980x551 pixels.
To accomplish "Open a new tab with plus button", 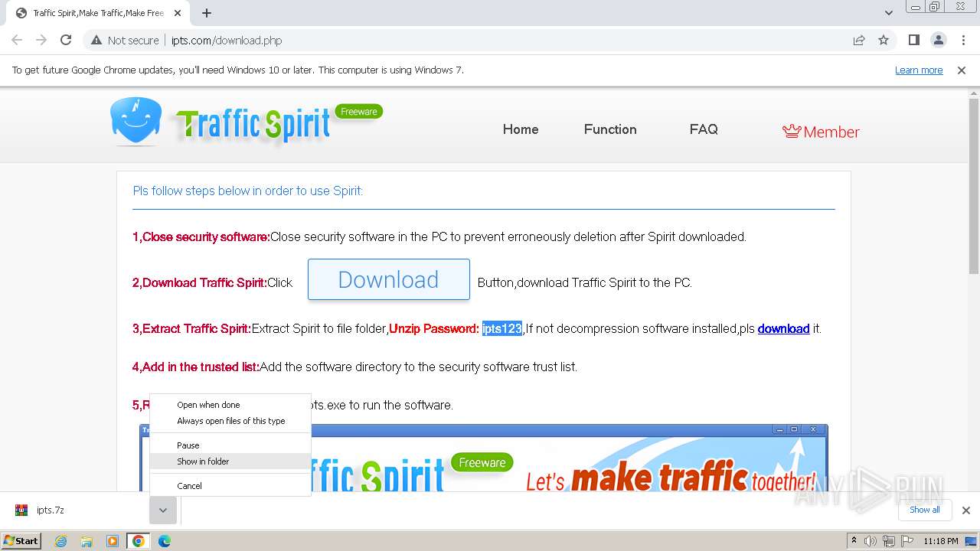I will click(207, 13).
